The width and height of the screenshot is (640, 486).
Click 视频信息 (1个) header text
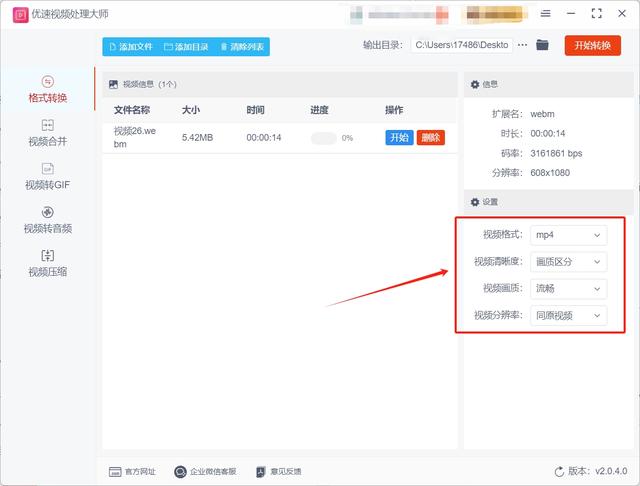pyautogui.click(x=150, y=84)
